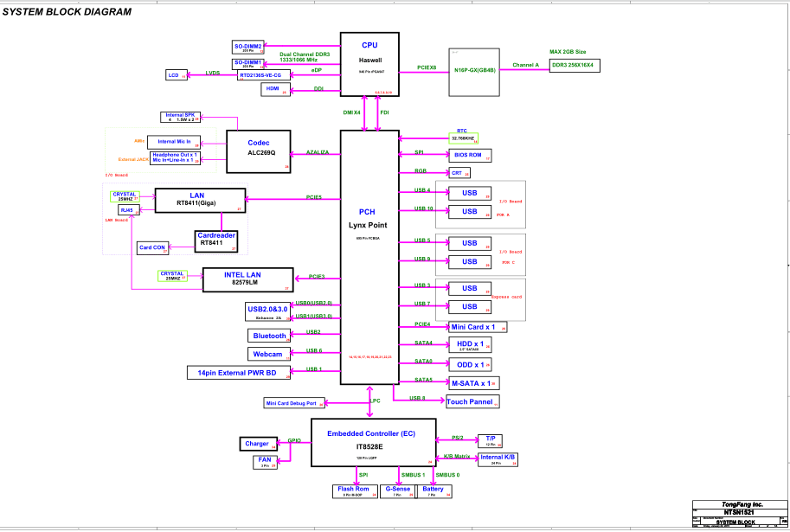
Task: Select the USB block on USB 4 line
Action: (x=470, y=194)
